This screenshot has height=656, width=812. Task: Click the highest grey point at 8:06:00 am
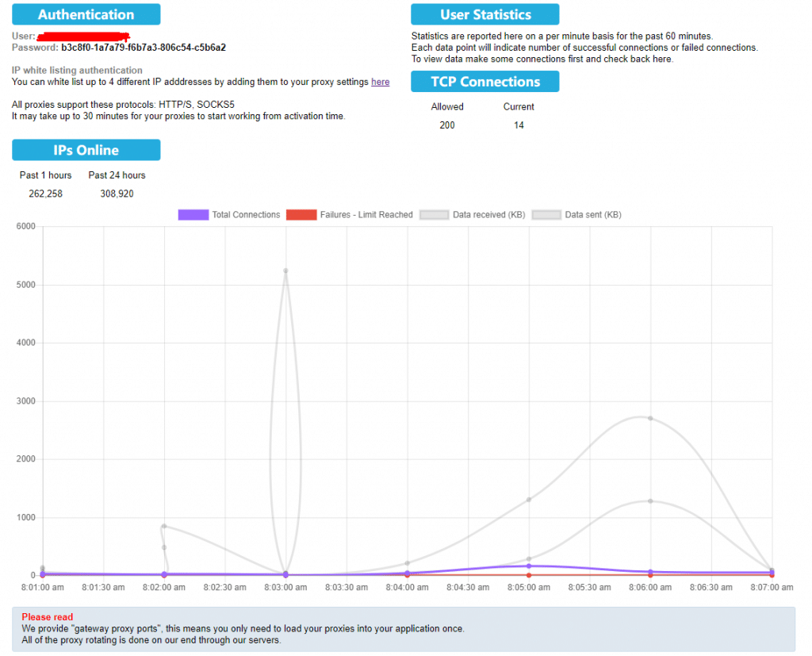point(650,418)
